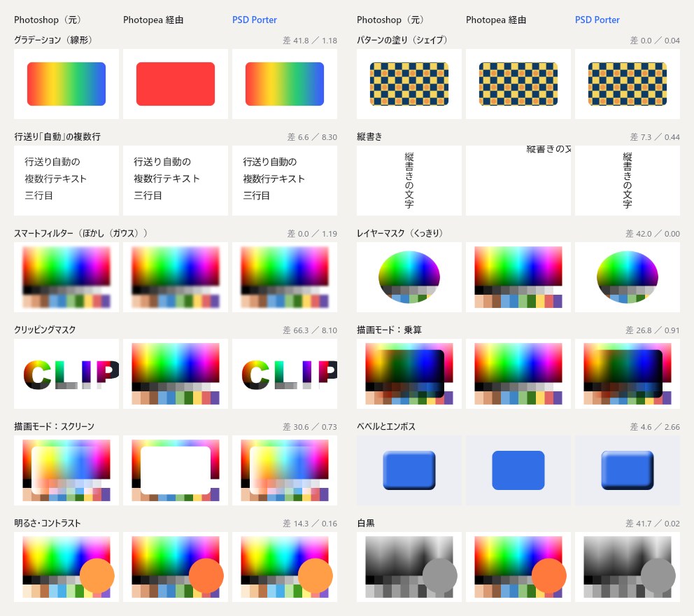This screenshot has height=616, width=694.
Task: Click Photopea thumbnail for スマートフィルター（ぼかし）
Action: pyautogui.click(x=176, y=277)
